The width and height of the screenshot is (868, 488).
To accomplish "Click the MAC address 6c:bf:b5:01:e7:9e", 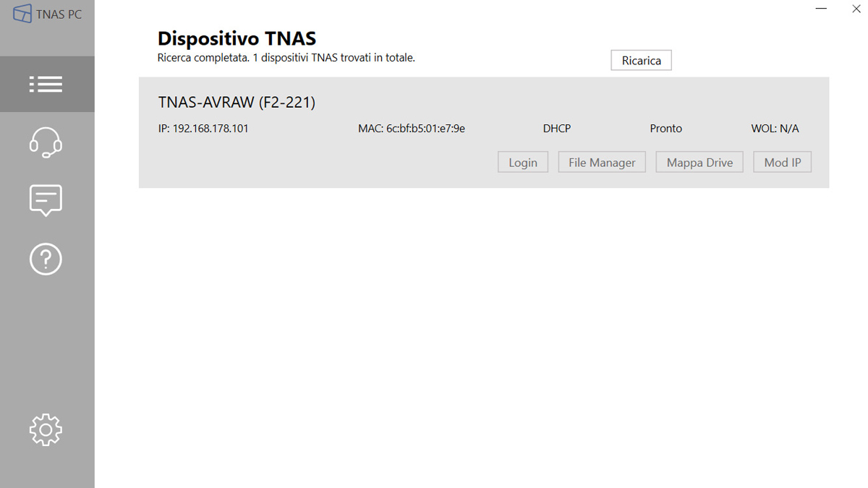I will point(411,129).
